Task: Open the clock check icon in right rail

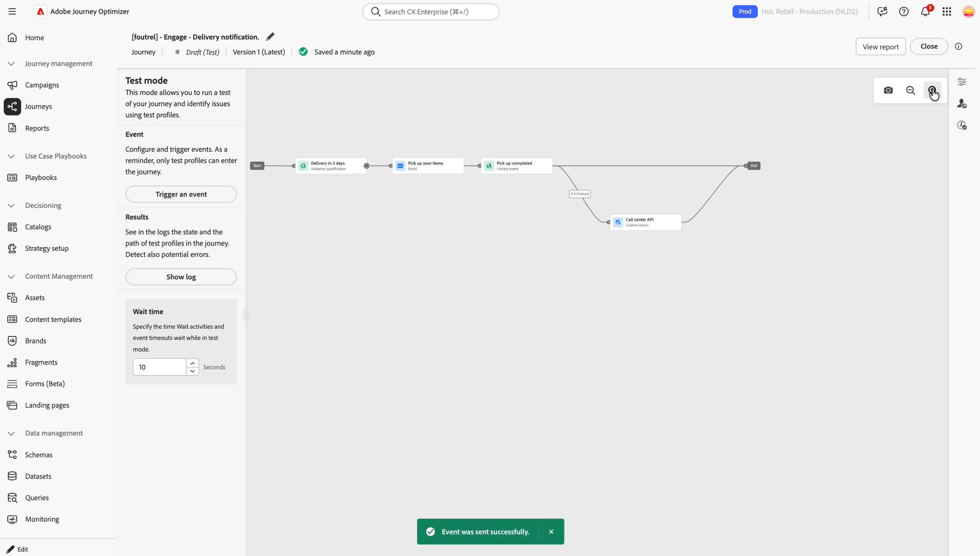Action: tap(962, 125)
